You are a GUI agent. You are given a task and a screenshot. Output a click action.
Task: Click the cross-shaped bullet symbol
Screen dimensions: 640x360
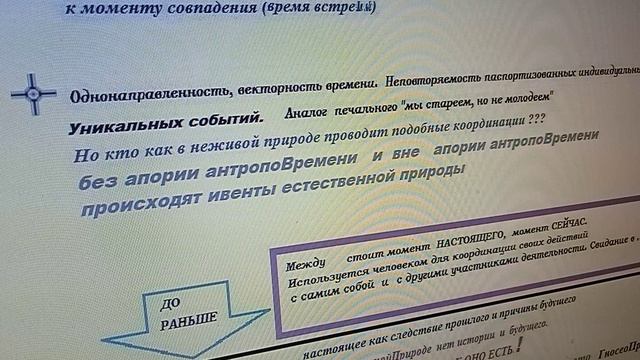[x=33, y=94]
